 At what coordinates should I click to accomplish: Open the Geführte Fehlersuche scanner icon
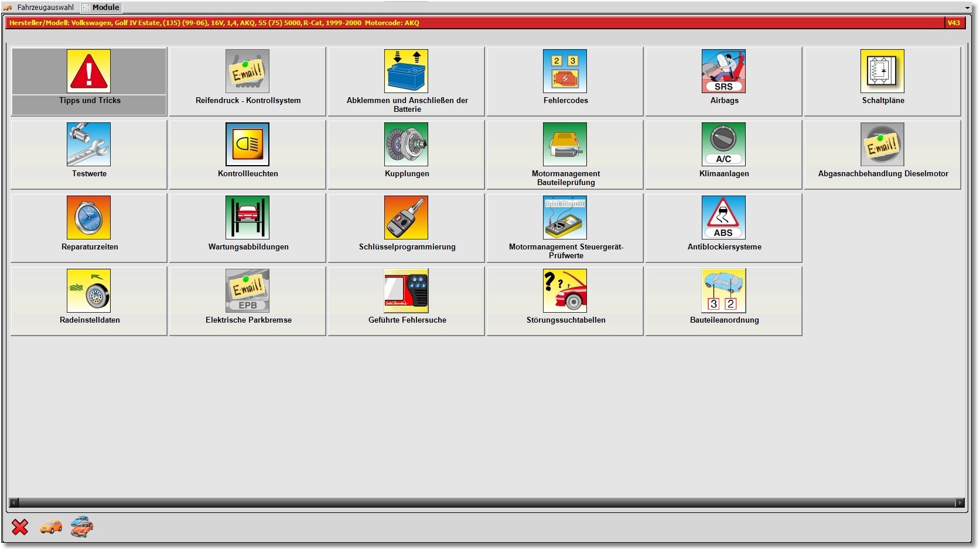coord(406,290)
